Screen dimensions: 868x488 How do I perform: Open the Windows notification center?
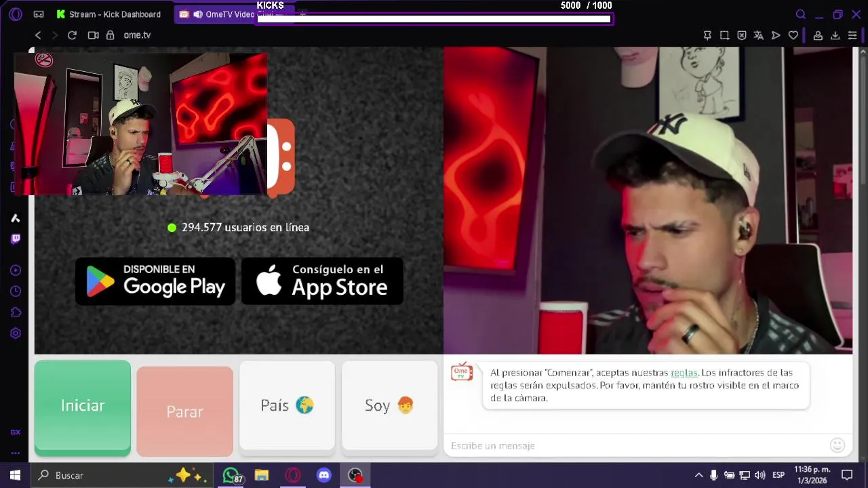(847, 475)
